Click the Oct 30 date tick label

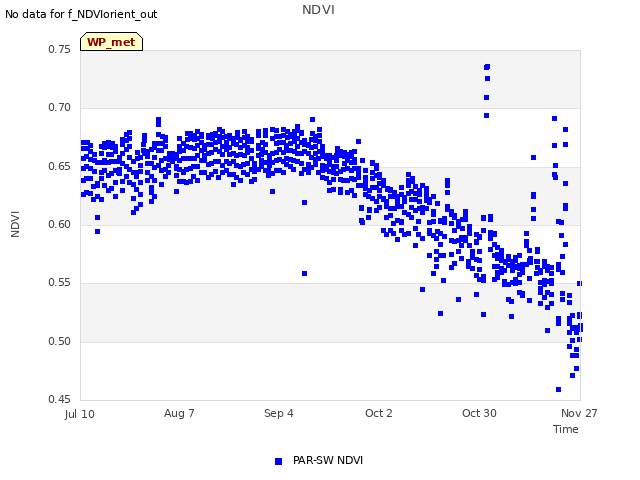click(x=479, y=413)
